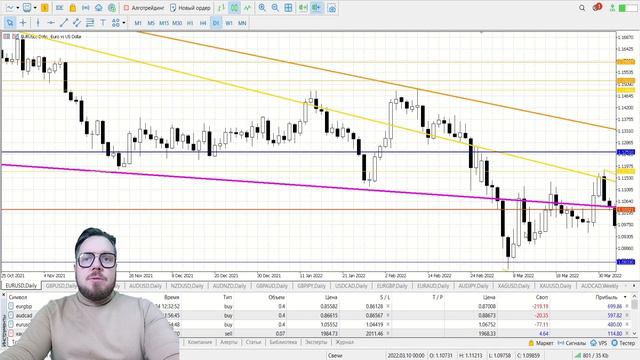Image resolution: width=640 pixels, height=360 pixels.
Task: Switch chart to line chart icon
Action: point(247,8)
